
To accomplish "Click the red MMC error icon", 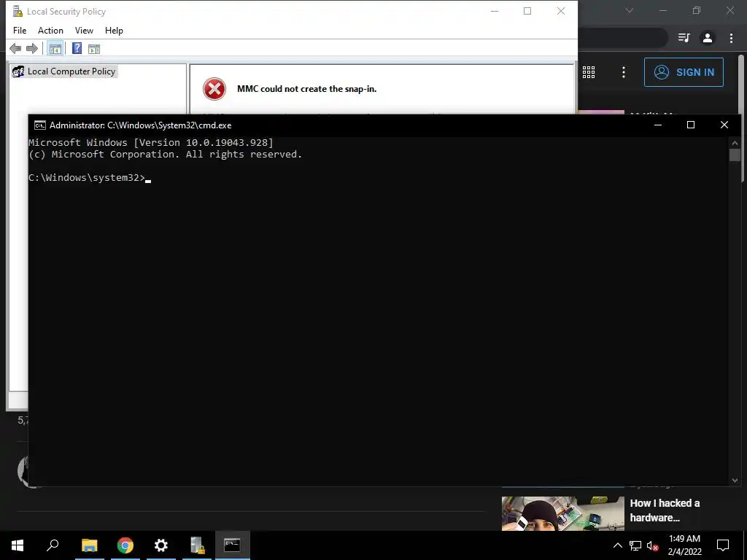I will (x=214, y=89).
